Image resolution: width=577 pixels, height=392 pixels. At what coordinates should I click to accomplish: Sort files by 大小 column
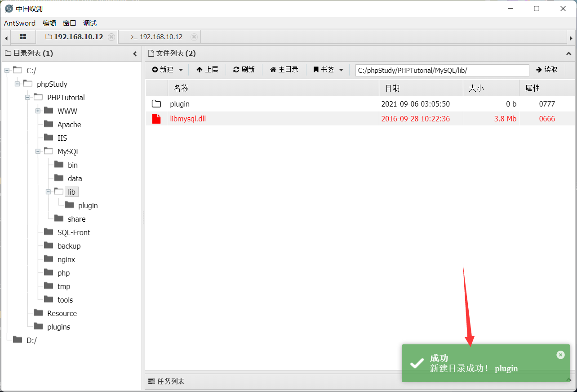click(491, 89)
